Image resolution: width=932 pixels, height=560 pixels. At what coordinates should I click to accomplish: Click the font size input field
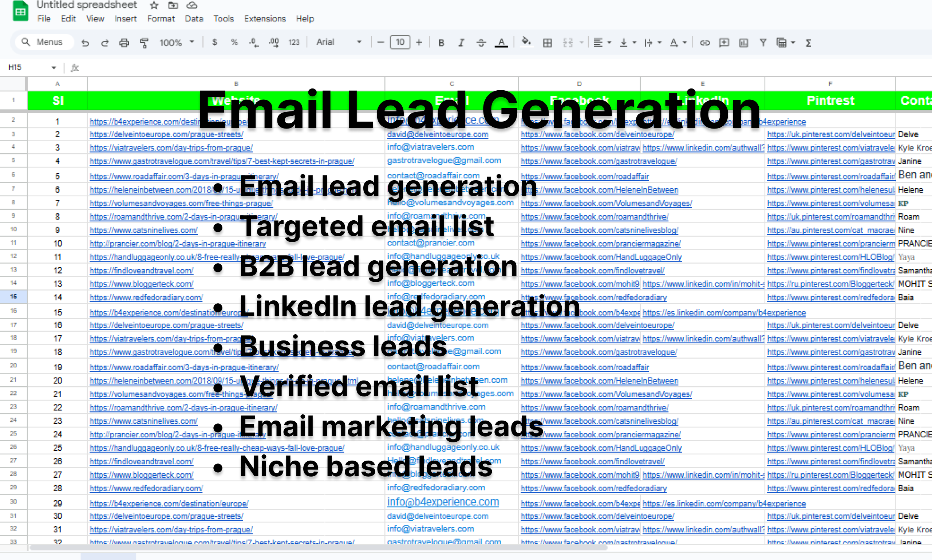[400, 42]
